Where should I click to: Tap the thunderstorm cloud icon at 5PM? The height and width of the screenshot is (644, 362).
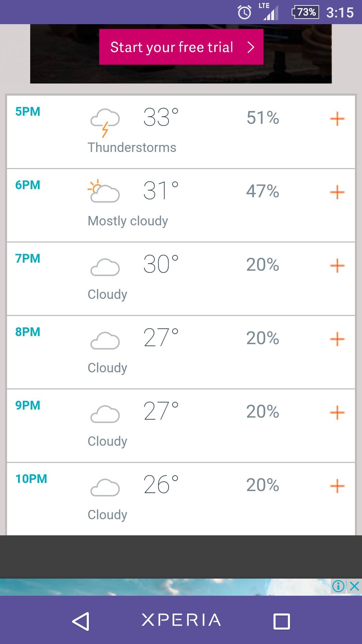(105, 123)
